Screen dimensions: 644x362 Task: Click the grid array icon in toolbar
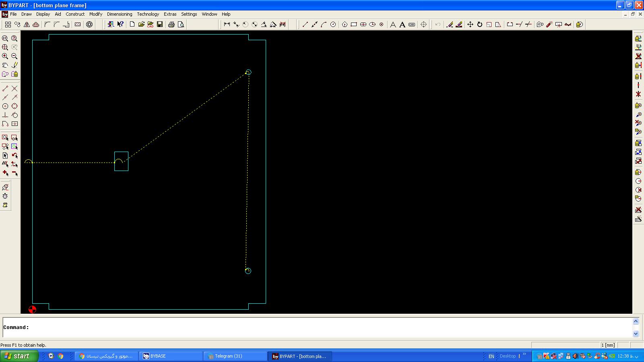8,25
